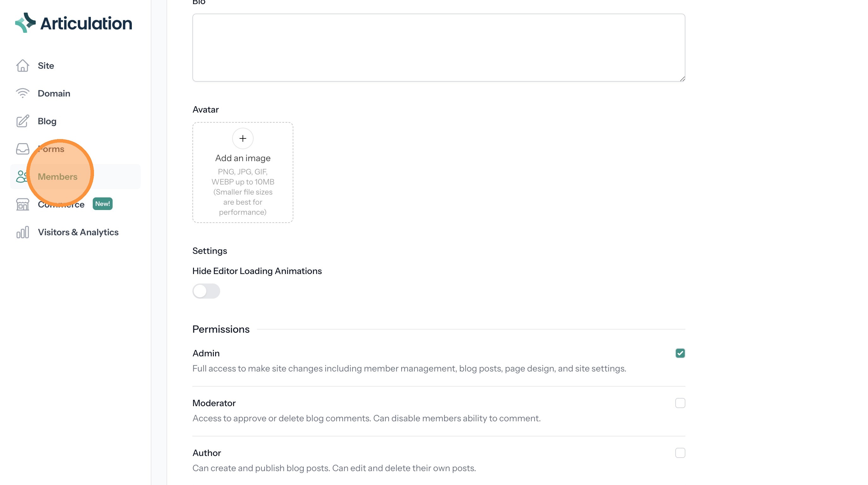Screen dimensions: 868x485
Task: Click the New! badge beside Commerce
Action: (103, 204)
